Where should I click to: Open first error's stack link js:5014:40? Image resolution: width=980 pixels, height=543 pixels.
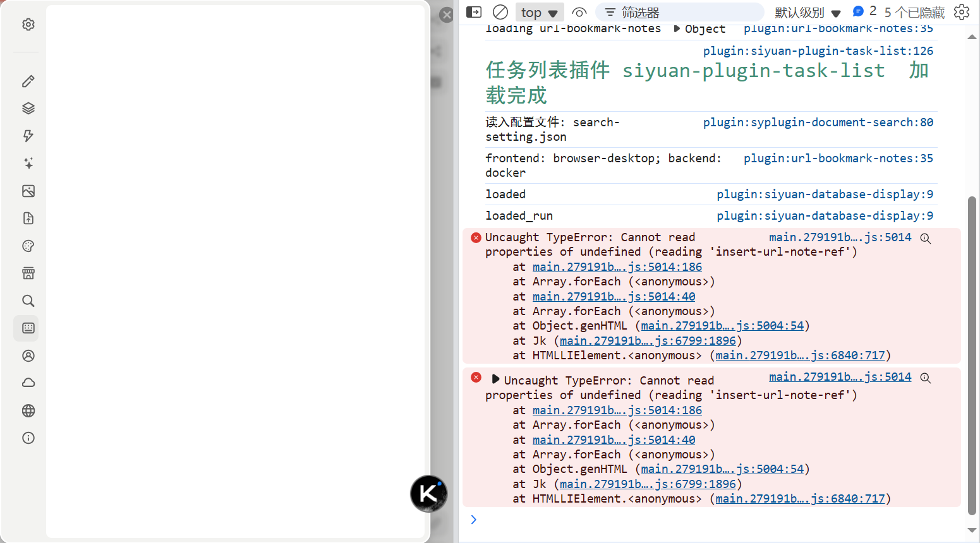tap(614, 297)
